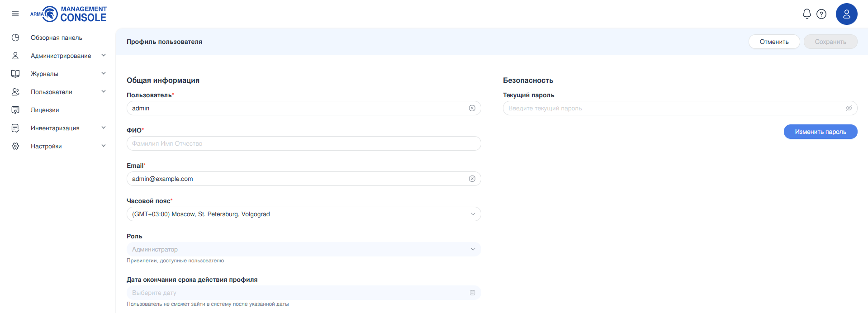Click the ARMA Management Console logo

[x=68, y=14]
